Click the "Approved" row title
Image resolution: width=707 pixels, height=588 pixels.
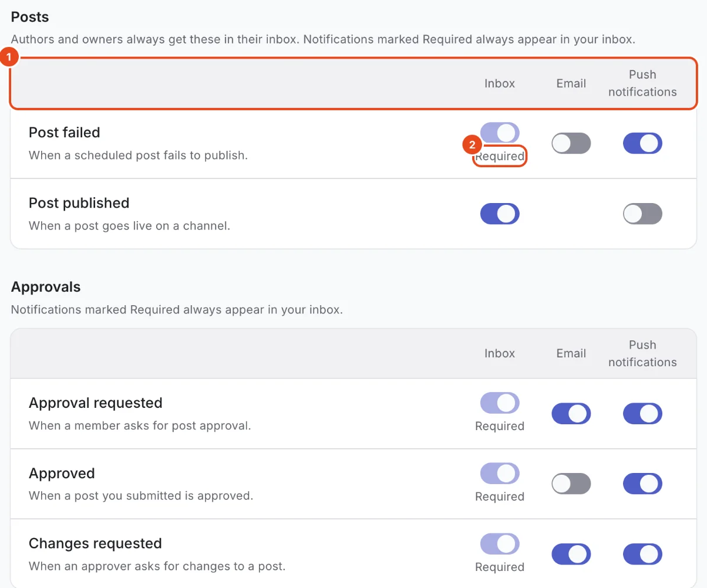[62, 474]
